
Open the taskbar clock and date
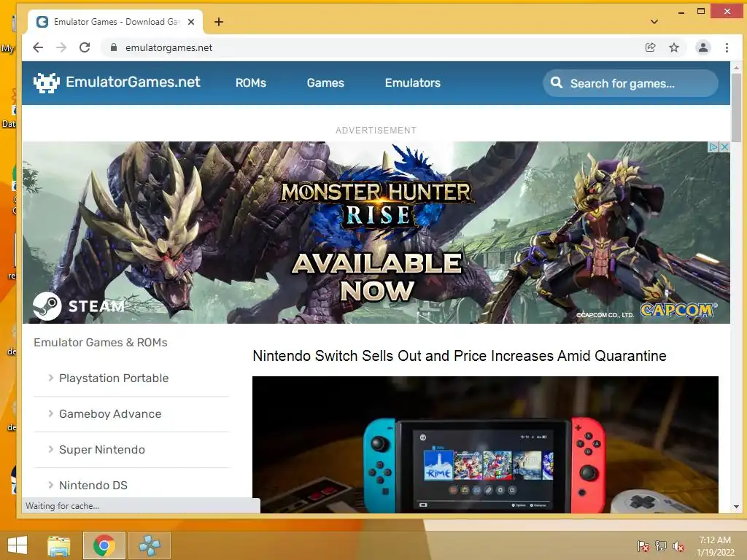pos(715,546)
